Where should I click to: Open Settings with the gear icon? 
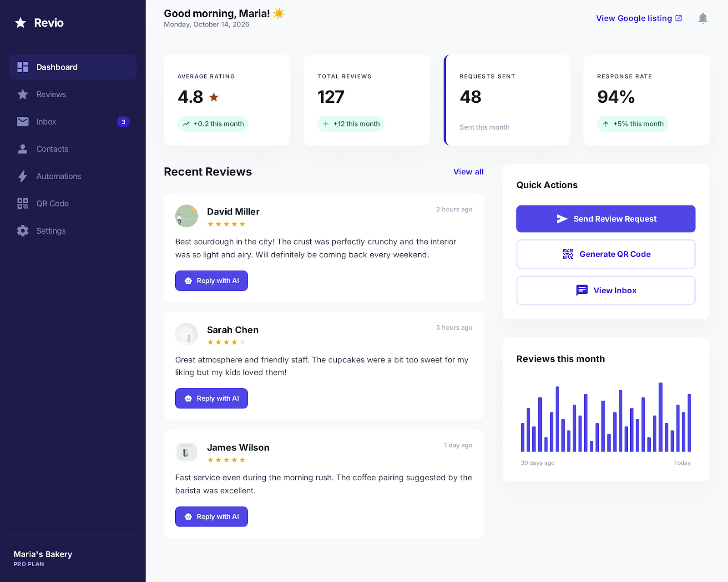click(x=22, y=231)
